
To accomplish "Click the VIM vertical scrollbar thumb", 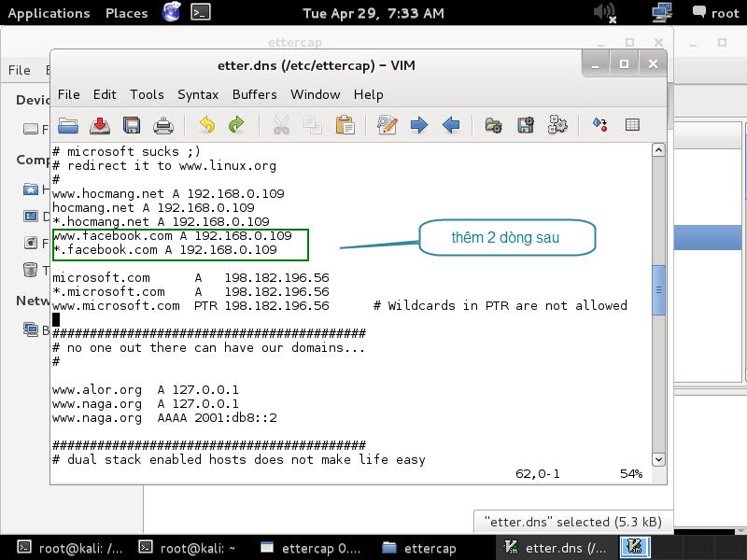I will [x=658, y=289].
